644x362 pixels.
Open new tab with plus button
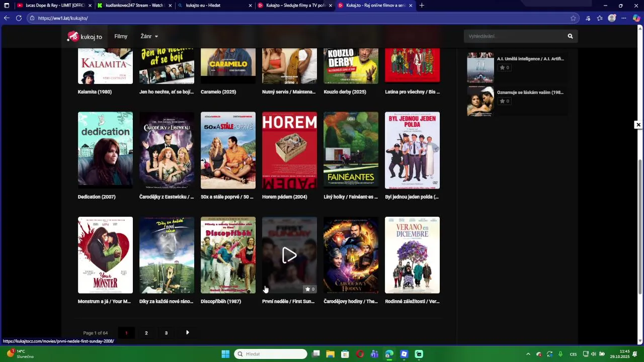tap(422, 6)
